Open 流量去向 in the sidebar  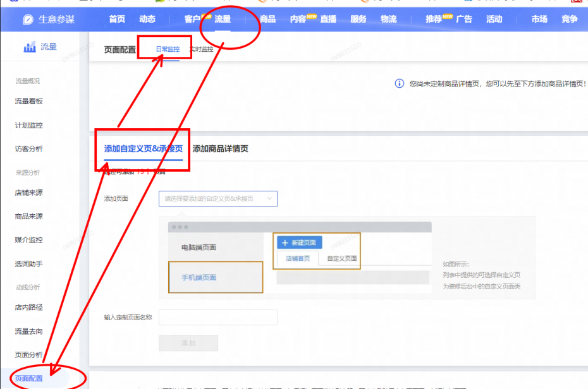tap(29, 332)
